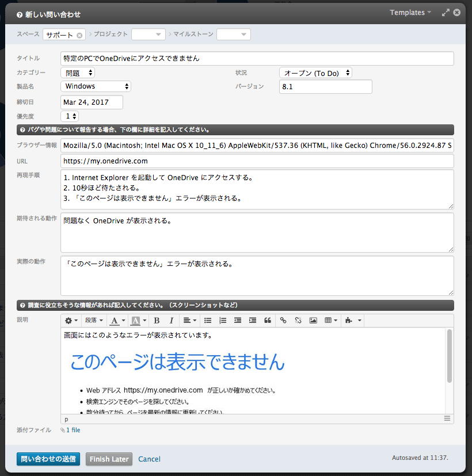Screen dimensions: 472x476
Task: Open the 1 file attachment link
Action: click(x=73, y=430)
